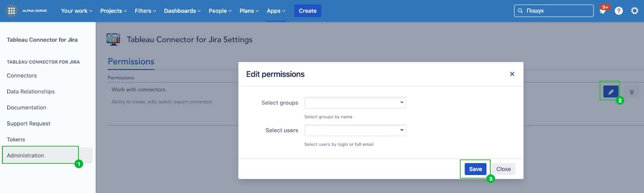Click the trash delete permission icon

tap(632, 92)
